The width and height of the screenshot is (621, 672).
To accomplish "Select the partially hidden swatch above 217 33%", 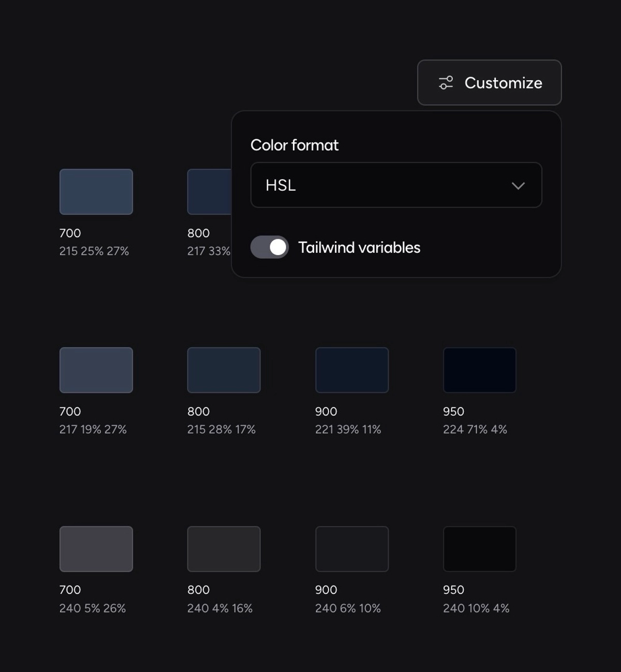I will 209,192.
